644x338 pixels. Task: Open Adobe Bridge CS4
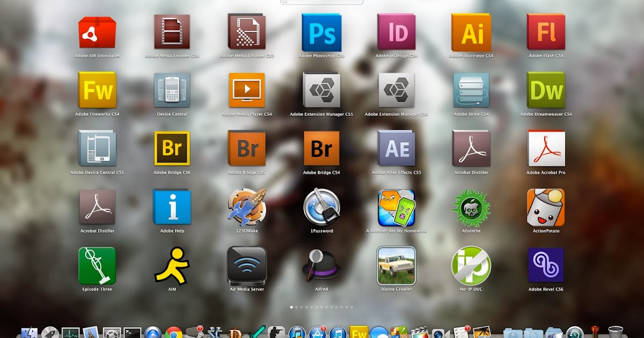[321, 149]
